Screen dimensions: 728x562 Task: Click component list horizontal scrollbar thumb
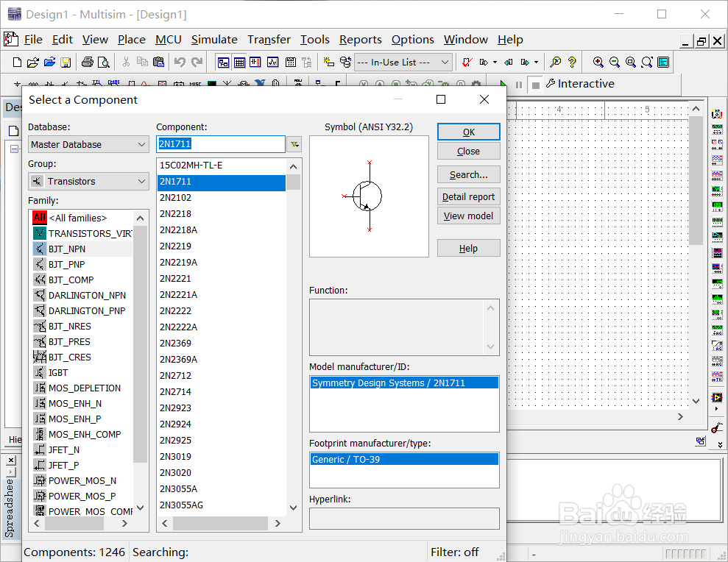[220, 524]
